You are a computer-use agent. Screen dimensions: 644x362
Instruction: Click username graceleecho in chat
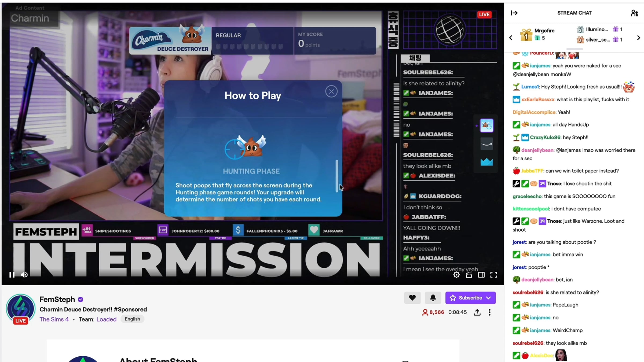pos(527,196)
